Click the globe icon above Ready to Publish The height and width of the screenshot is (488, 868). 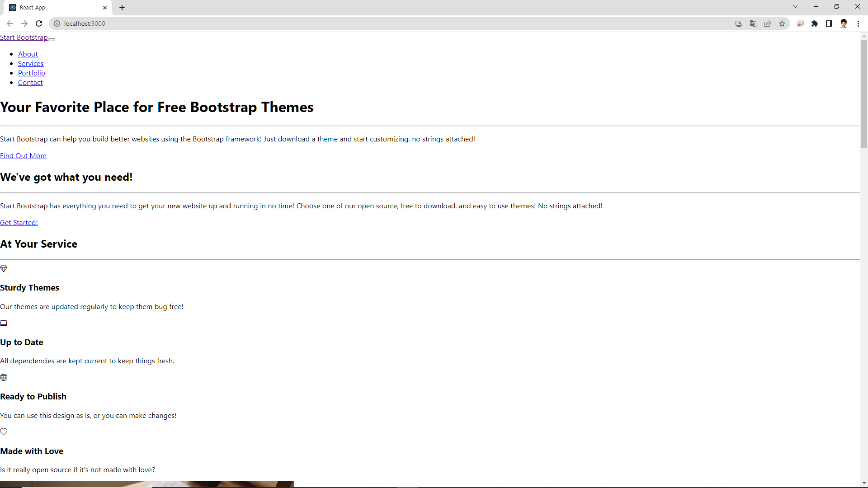pyautogui.click(x=4, y=377)
